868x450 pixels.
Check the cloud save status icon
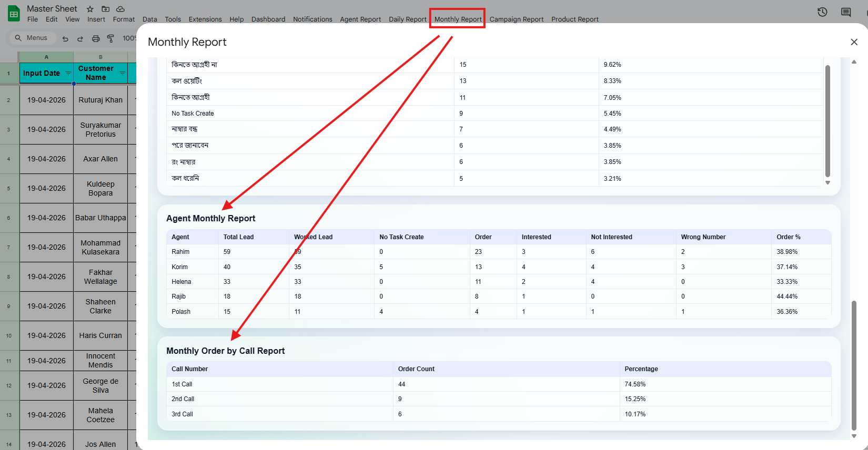click(120, 9)
